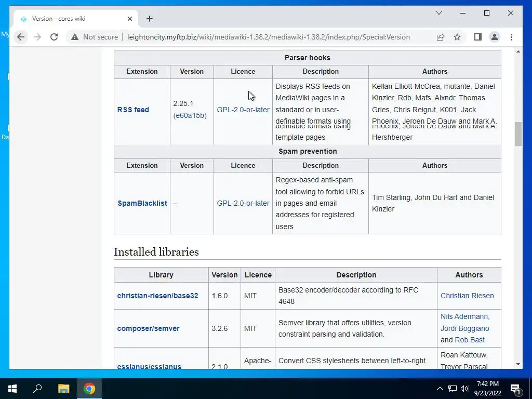Share this page icon in address bar
This screenshot has height=399, width=532.
441,37
